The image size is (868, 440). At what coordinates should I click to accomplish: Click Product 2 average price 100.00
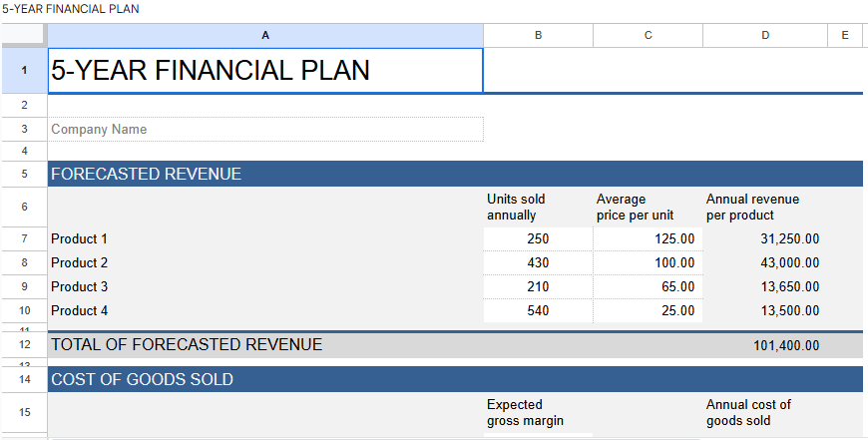tap(648, 263)
